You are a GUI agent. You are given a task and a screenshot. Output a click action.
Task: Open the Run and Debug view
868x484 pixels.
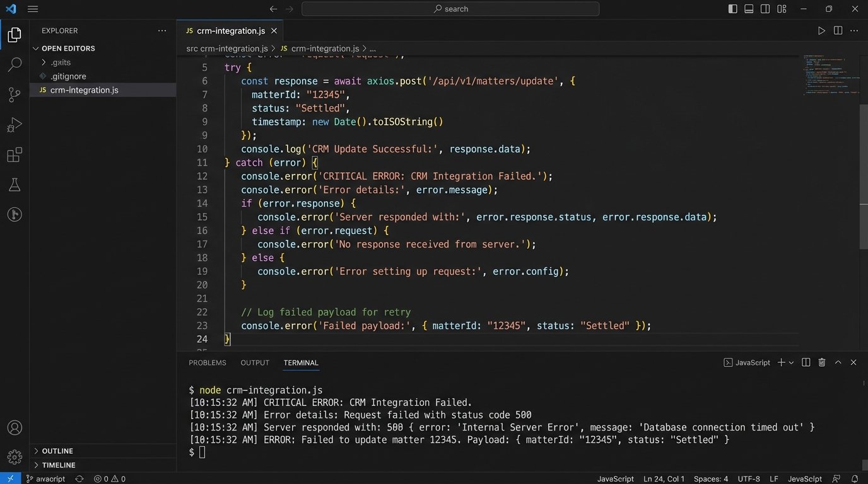pyautogui.click(x=15, y=125)
